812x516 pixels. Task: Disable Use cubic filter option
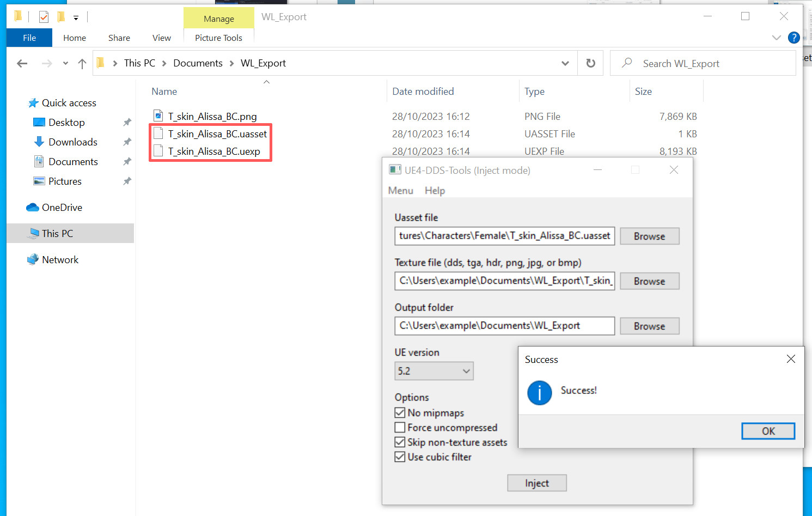[400, 457]
